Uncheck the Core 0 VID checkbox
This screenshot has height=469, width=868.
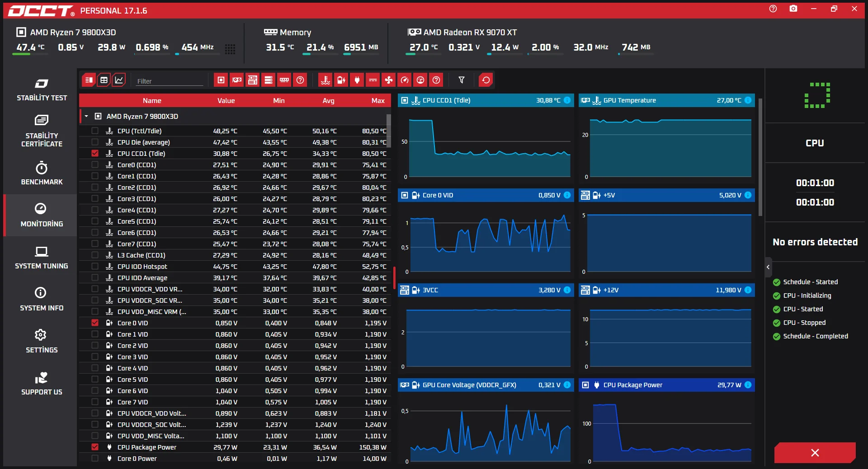point(95,323)
